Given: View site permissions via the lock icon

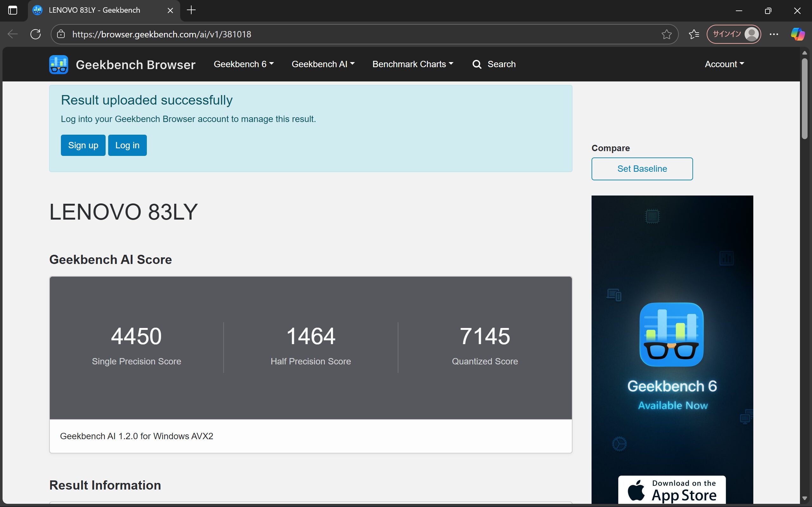Looking at the screenshot, I should point(61,34).
